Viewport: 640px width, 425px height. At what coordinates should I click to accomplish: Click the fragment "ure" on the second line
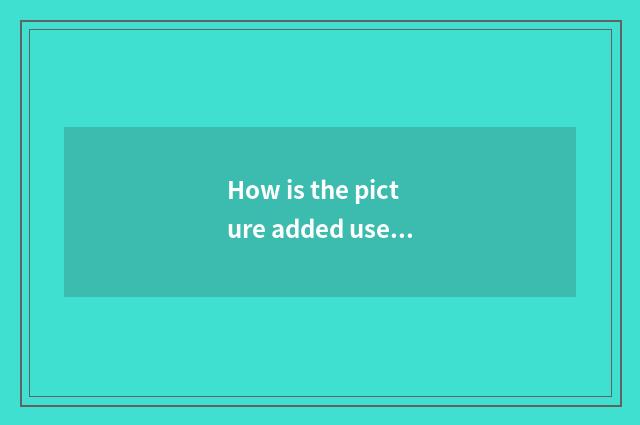pos(246,229)
